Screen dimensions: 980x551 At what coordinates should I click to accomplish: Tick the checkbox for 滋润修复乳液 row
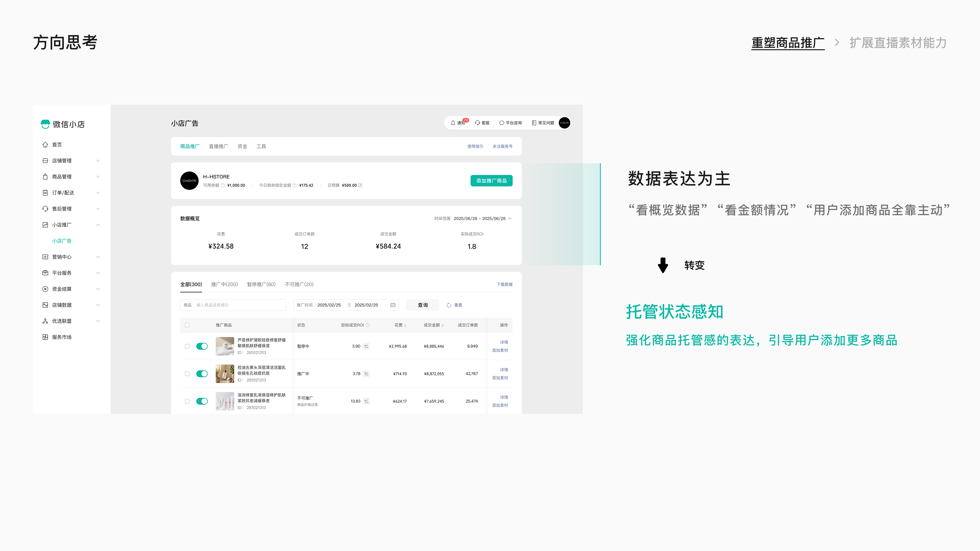pyautogui.click(x=187, y=401)
